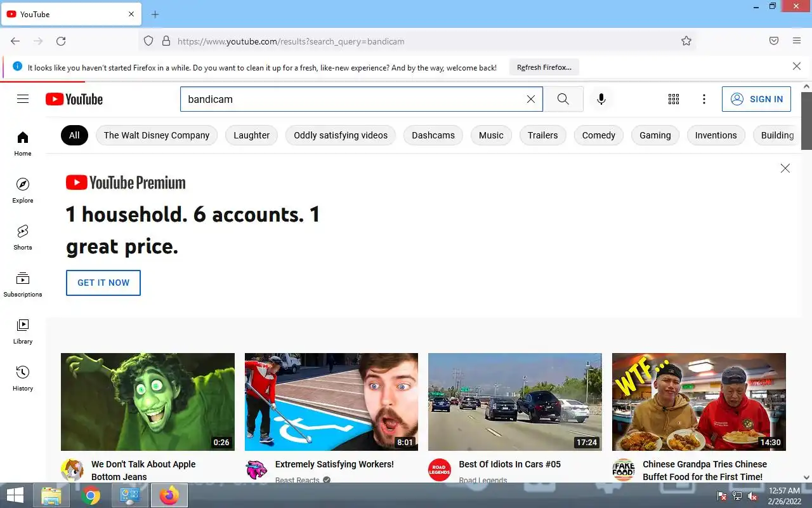Open Library in the sidebar
Screen dimensions: 812x508
(23, 331)
